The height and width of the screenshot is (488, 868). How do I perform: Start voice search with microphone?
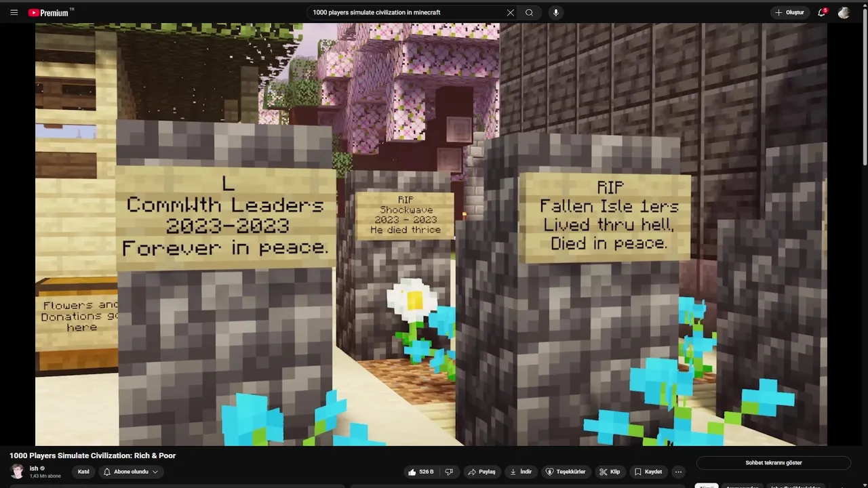pyautogui.click(x=555, y=12)
